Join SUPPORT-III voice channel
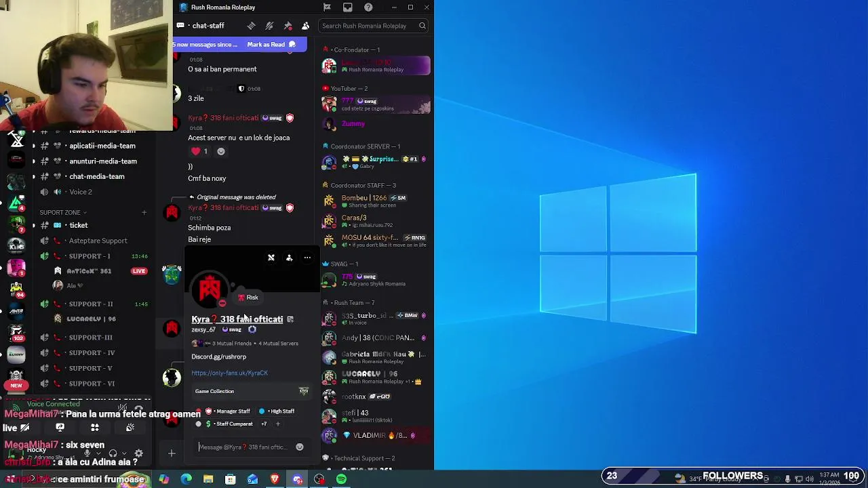868x488 pixels. (94, 338)
